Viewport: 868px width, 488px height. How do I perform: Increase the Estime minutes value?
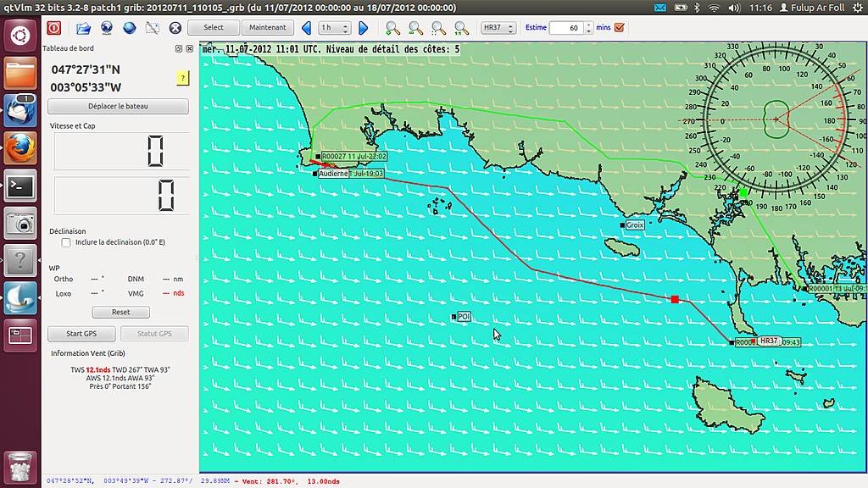tap(588, 25)
